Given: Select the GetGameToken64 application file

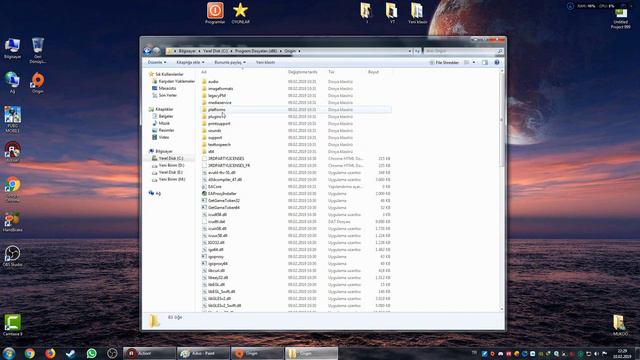Looking at the screenshot, I should click(224, 207).
